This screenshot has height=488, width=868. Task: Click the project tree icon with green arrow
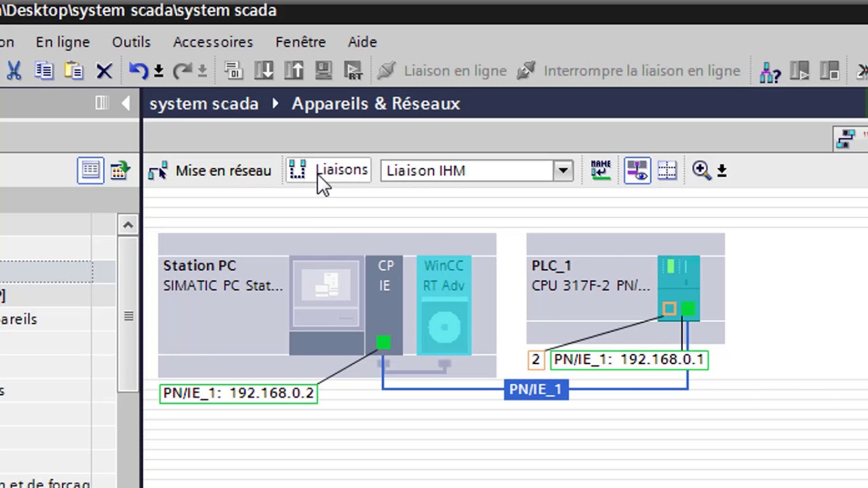120,171
